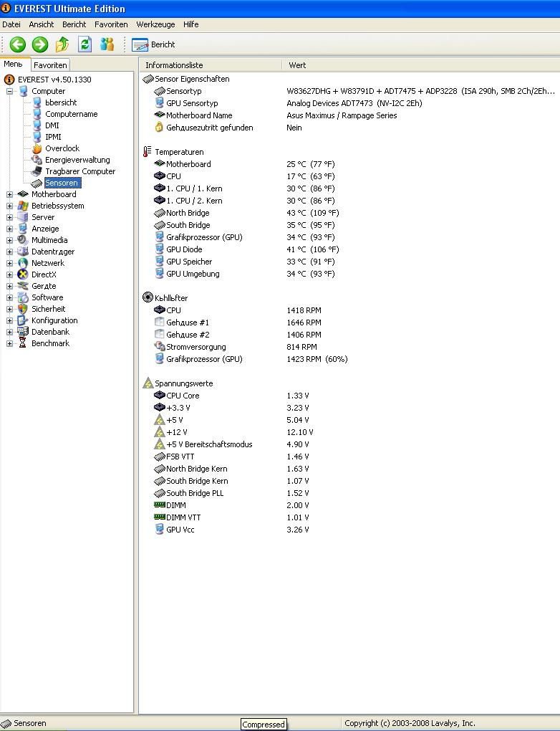Screen dimensions: 560x731
Task: Click the EVEREST v4.50.1330 root info icon
Action: click(9, 80)
